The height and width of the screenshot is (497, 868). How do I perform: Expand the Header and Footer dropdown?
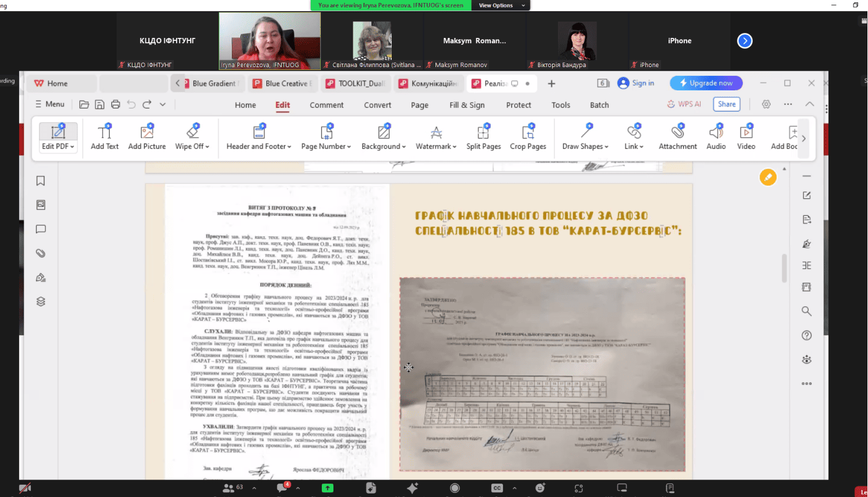258,146
